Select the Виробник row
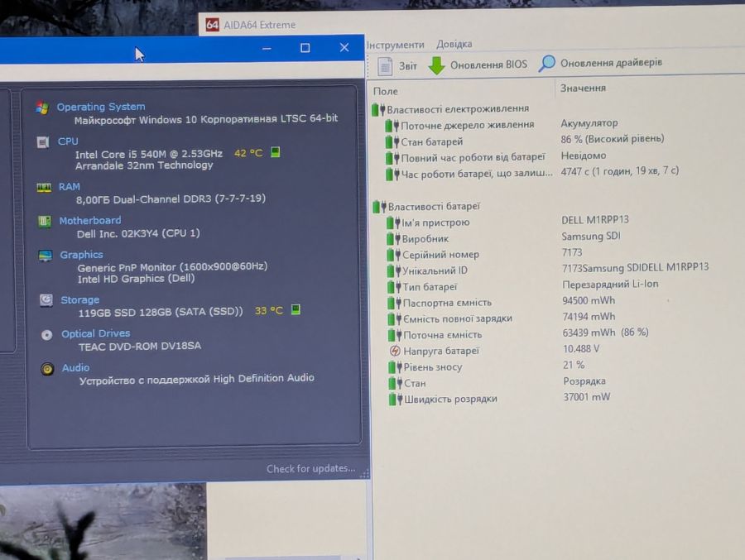 click(503, 237)
